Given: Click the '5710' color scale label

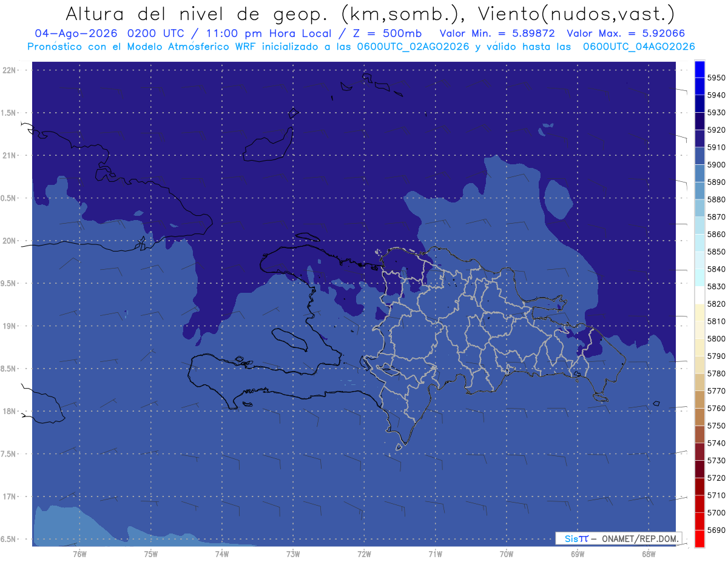Looking at the screenshot, I should 716,495.
